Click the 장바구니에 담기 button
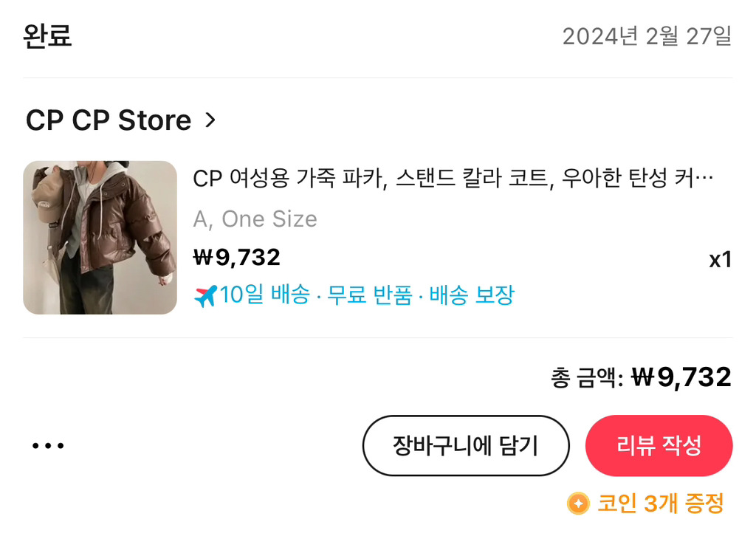 pos(466,446)
